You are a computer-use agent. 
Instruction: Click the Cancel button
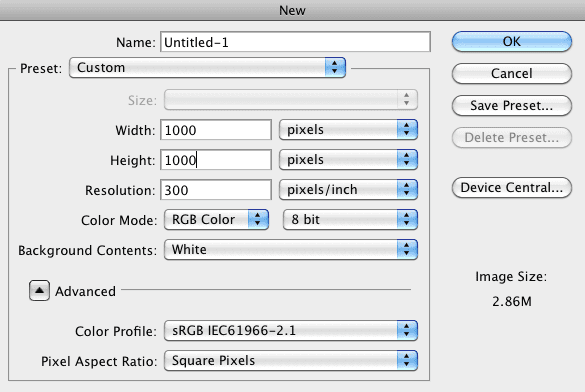pos(512,73)
